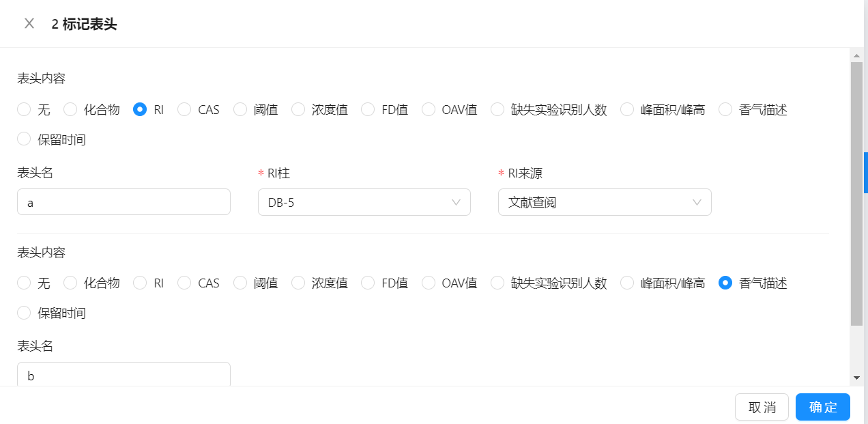Screen dimensions: 868x424
Task: Open the RI柱 dropdown showing DB-5
Action: (364, 202)
